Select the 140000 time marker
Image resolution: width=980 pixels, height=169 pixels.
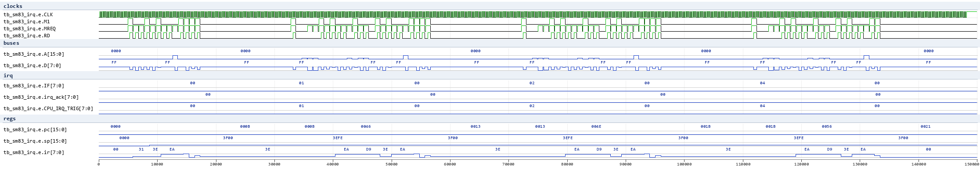919,165
